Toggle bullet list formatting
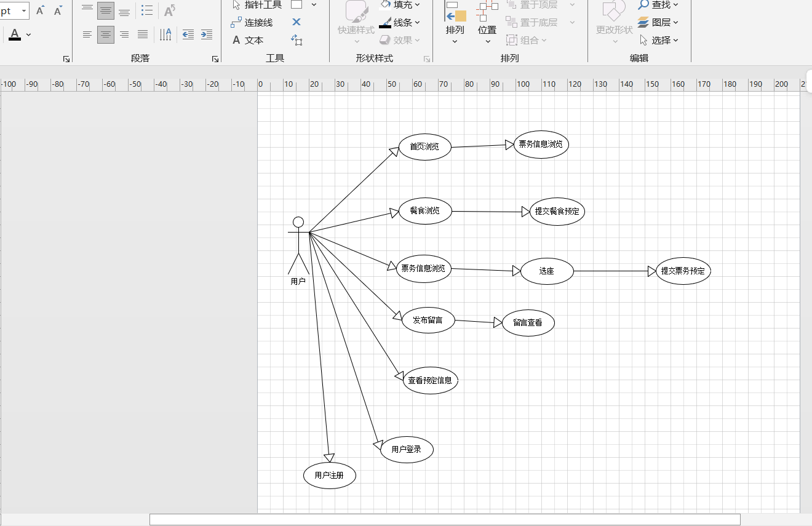 [146, 10]
